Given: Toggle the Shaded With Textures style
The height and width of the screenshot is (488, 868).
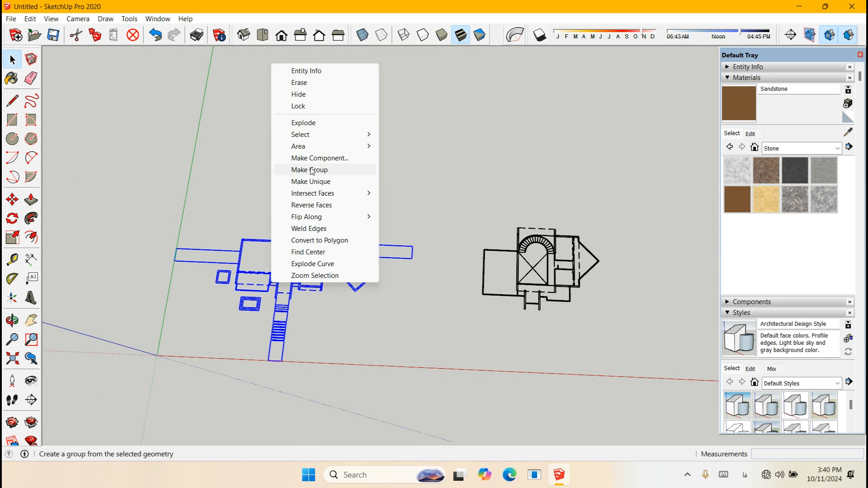Looking at the screenshot, I should 461,35.
